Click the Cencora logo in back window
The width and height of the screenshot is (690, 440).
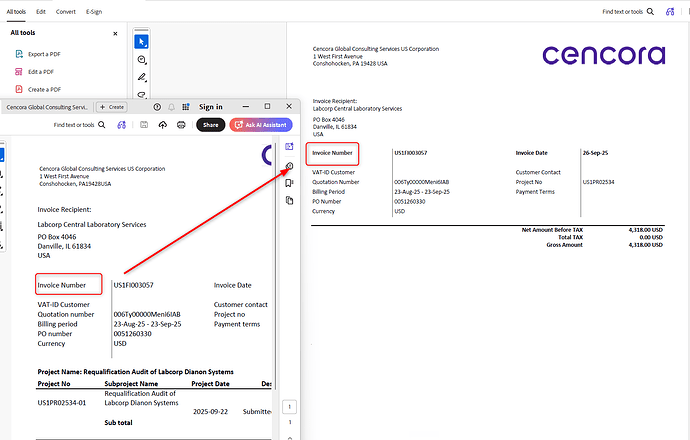pos(604,55)
